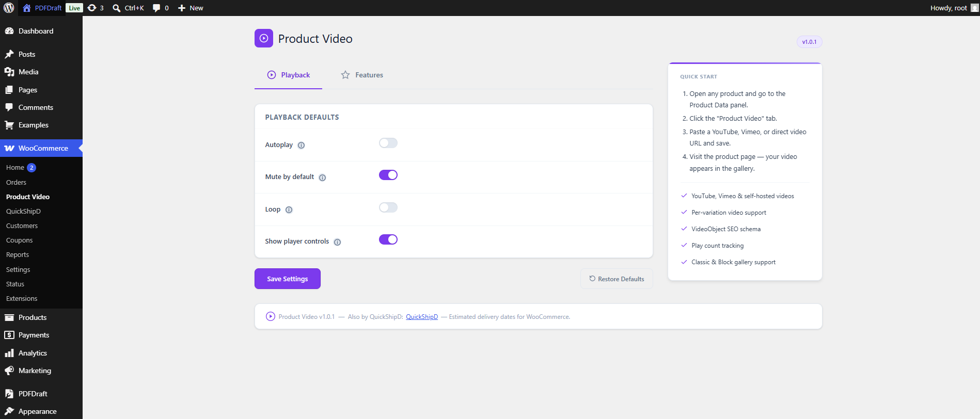Open the Extensions submenu item
The image size is (980, 419).
click(22, 298)
